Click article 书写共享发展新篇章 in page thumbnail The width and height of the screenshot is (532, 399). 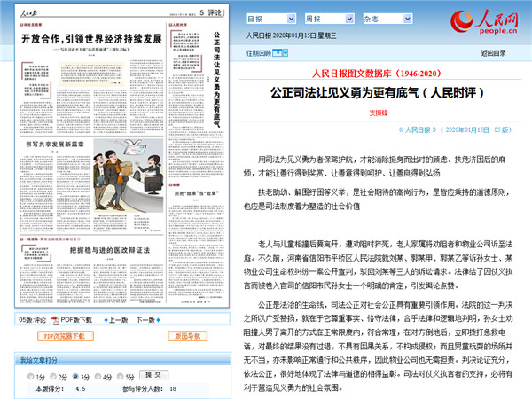[55, 145]
